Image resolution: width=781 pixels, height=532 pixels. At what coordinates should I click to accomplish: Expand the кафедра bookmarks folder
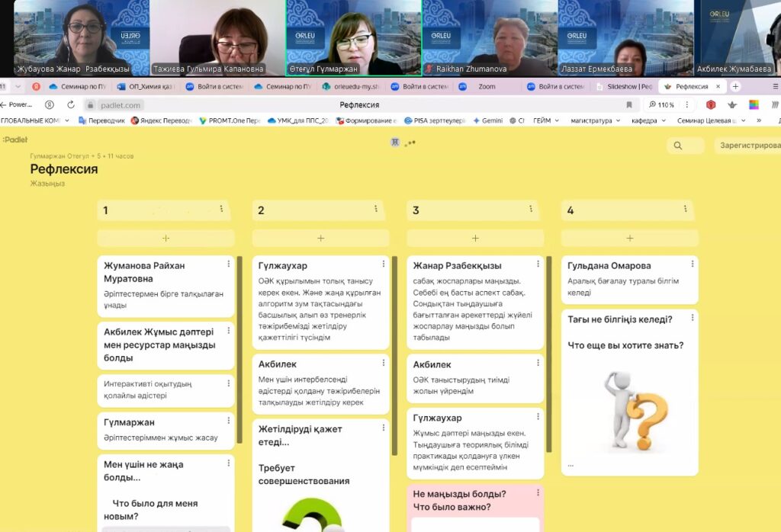648,120
